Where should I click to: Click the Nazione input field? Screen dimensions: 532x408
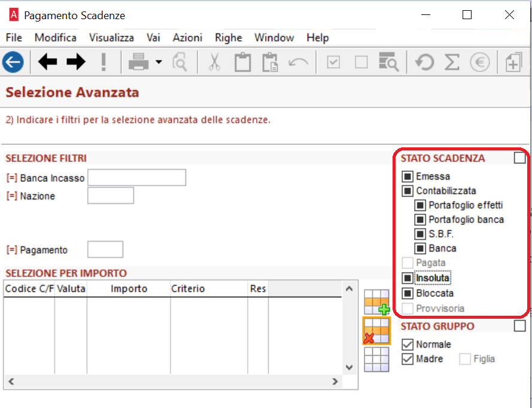111,196
